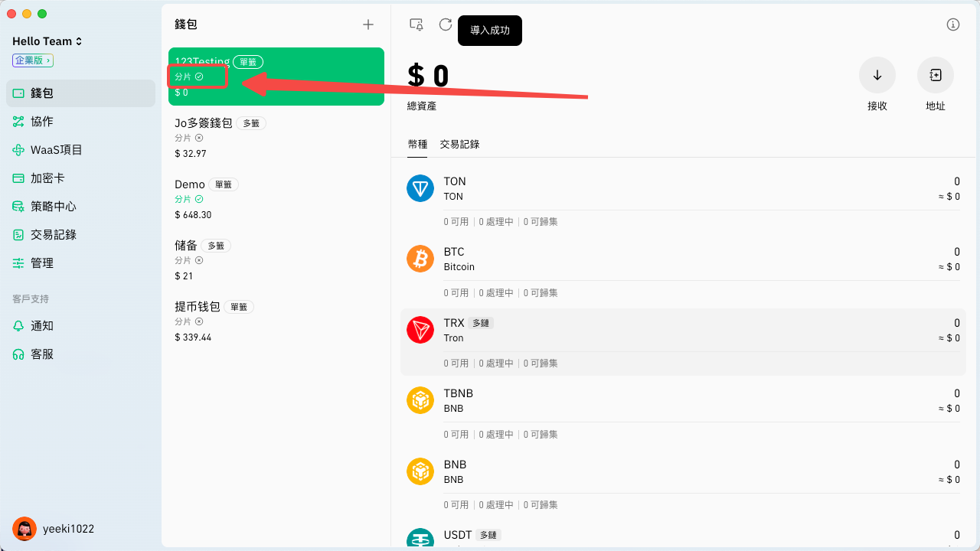Open 策略中心 in the sidebar
The height and width of the screenshot is (551, 980).
pos(53,207)
